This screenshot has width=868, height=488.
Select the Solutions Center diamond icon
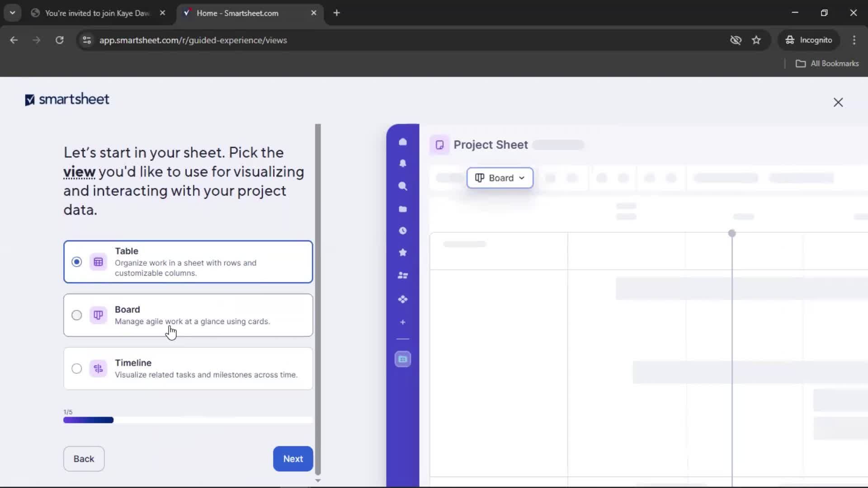pos(403,300)
